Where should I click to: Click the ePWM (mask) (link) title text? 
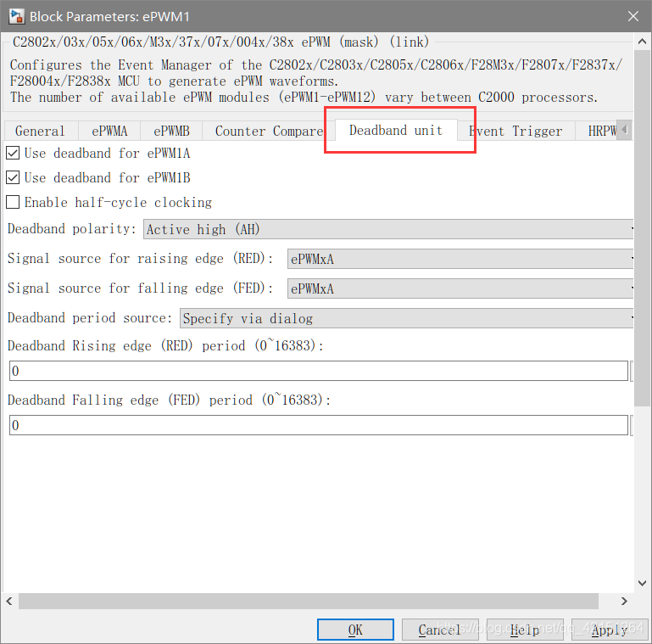tap(220, 42)
